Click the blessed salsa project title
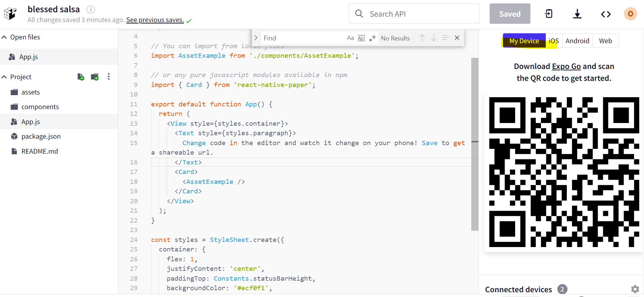 (54, 9)
